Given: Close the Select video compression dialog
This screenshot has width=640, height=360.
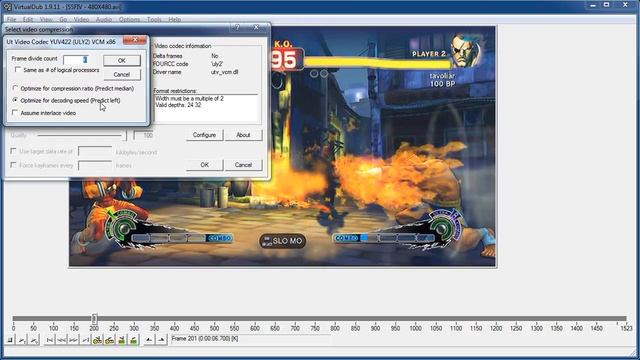Looking at the screenshot, I should tap(256, 28).
